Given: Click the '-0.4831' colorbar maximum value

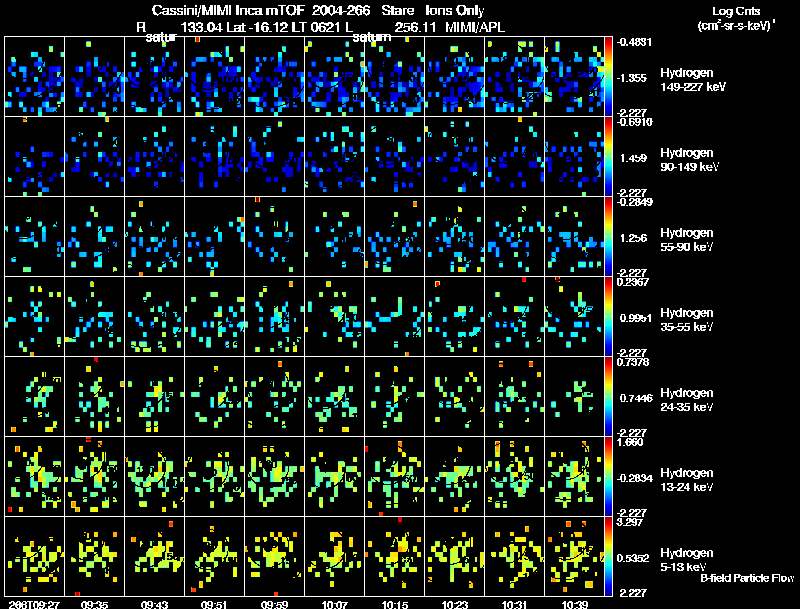Looking at the screenshot, I should (634, 42).
